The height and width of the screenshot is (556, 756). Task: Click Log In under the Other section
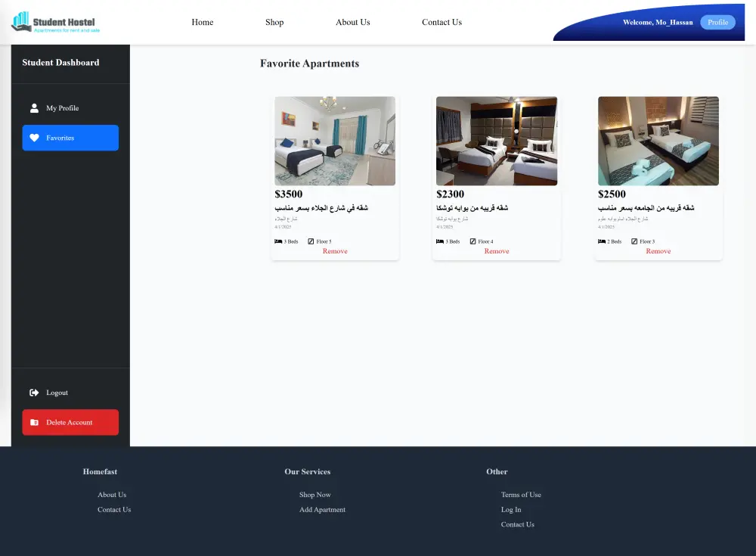coord(510,509)
